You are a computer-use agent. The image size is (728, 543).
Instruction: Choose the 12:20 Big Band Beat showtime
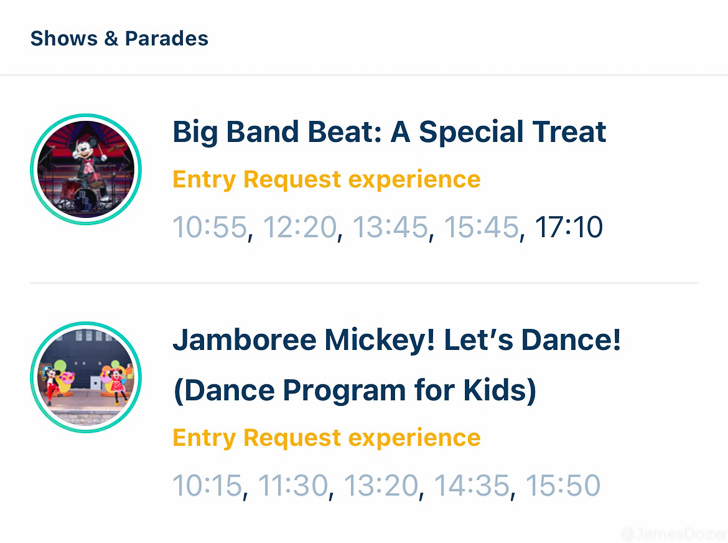point(300,227)
